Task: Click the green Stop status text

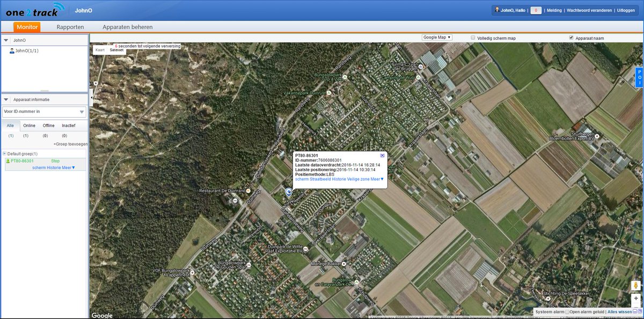Action: 55,161
